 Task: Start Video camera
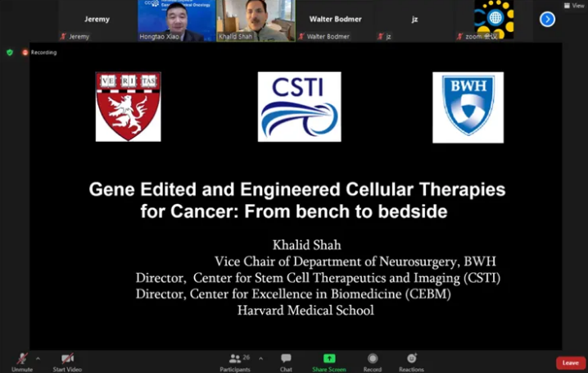(67, 362)
